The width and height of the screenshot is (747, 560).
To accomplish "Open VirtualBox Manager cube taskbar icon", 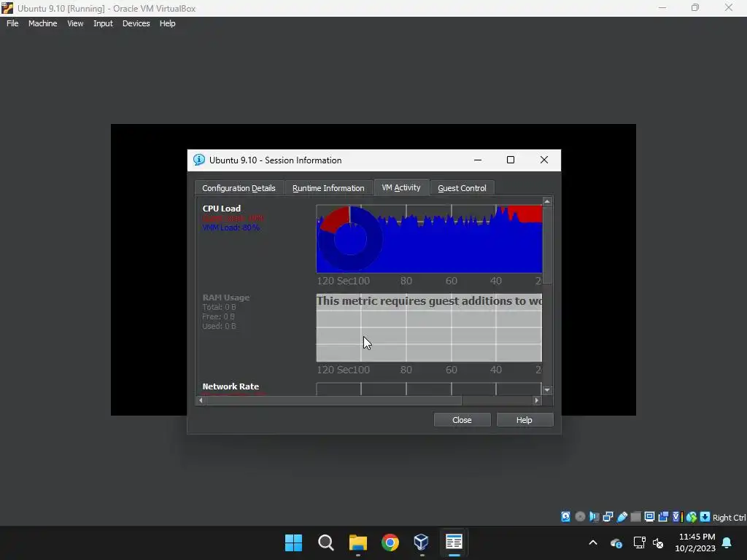I will tap(422, 542).
